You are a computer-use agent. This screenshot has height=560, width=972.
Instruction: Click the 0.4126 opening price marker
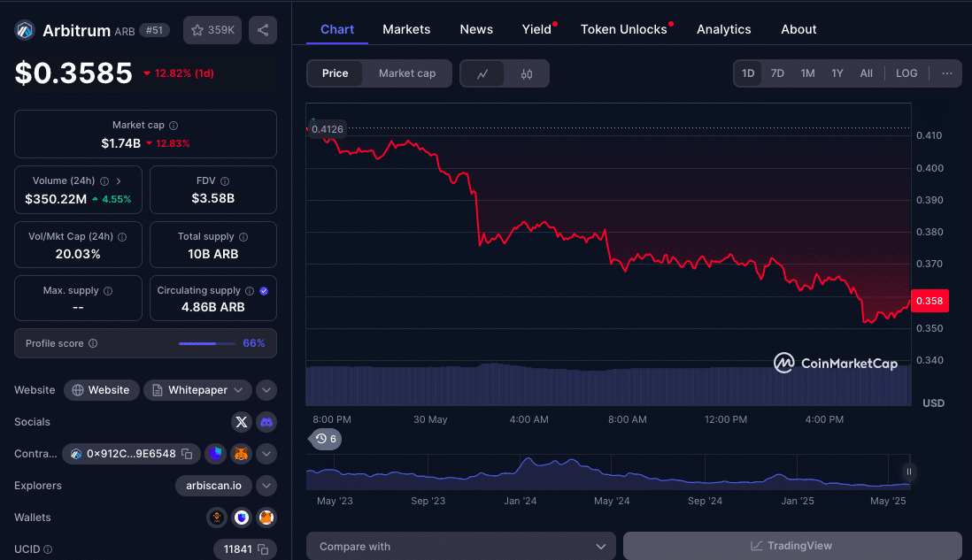[x=326, y=129]
